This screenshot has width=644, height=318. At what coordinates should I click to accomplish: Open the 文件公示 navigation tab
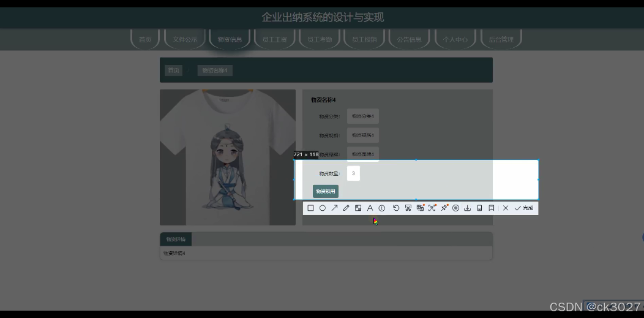point(185,39)
